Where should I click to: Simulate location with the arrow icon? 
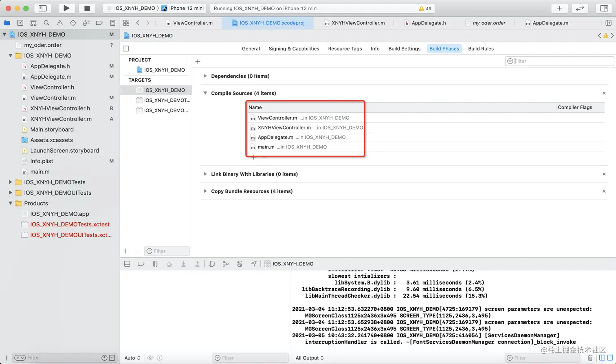[x=254, y=264]
